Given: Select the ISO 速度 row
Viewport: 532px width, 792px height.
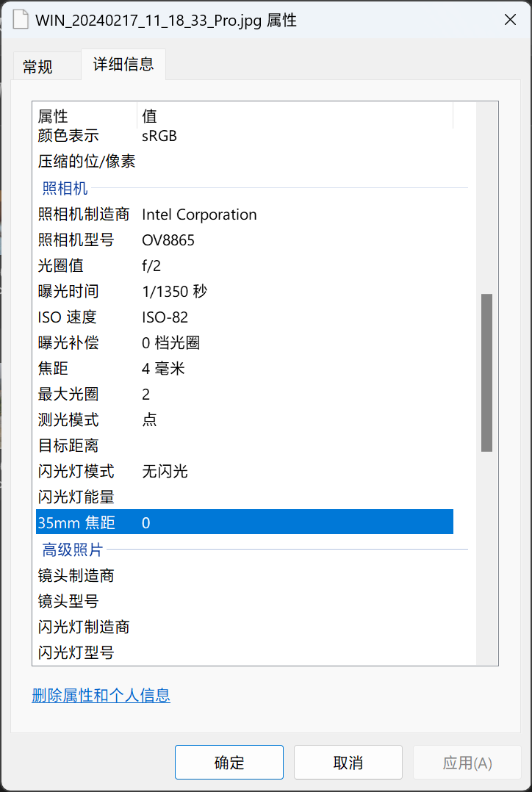Looking at the screenshot, I should click(x=245, y=317).
